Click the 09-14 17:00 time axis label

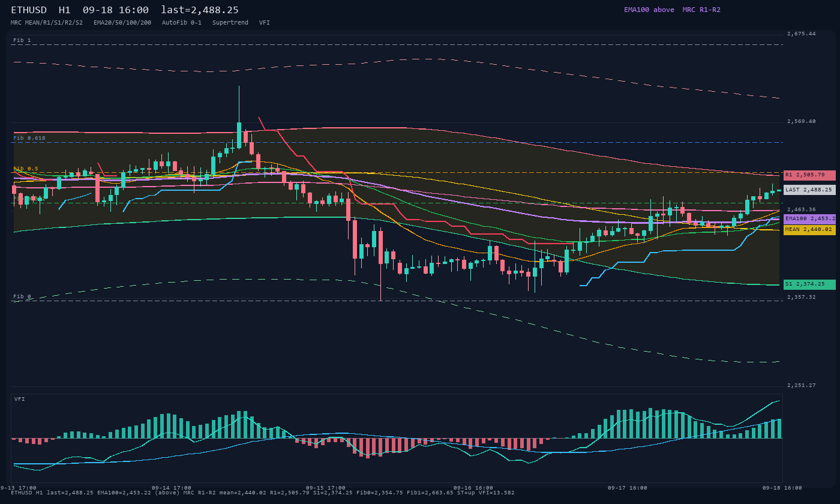(x=172, y=488)
